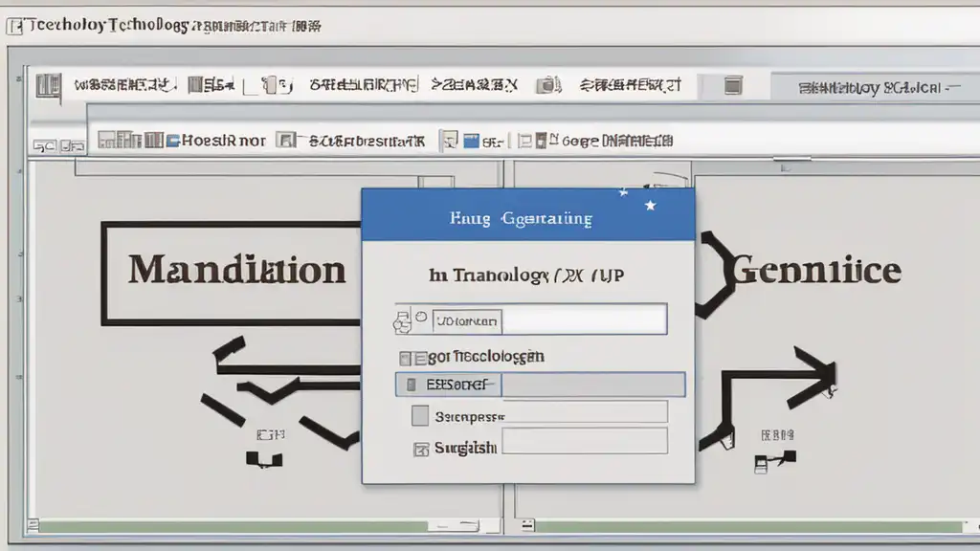This screenshot has height=551, width=980.
Task: Click the black icon below the Mandiation box
Action: point(264,460)
